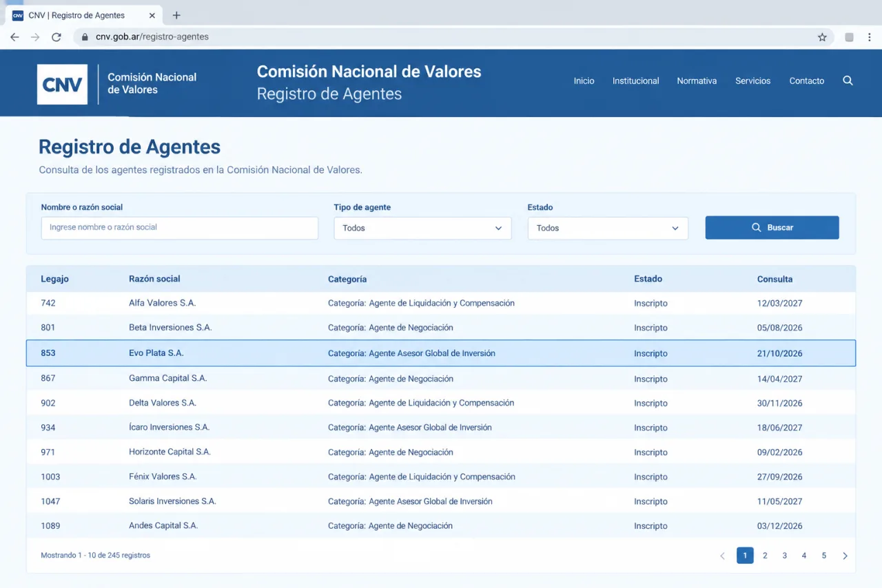Go to page 4 of results

click(x=803, y=556)
